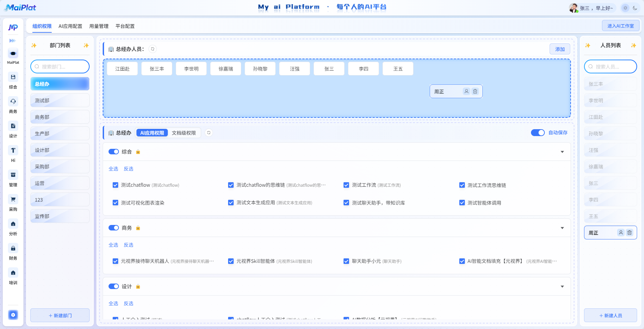Screen dimensions: 644x329
Task: Select the 文档级权限 tab
Action: click(184, 133)
